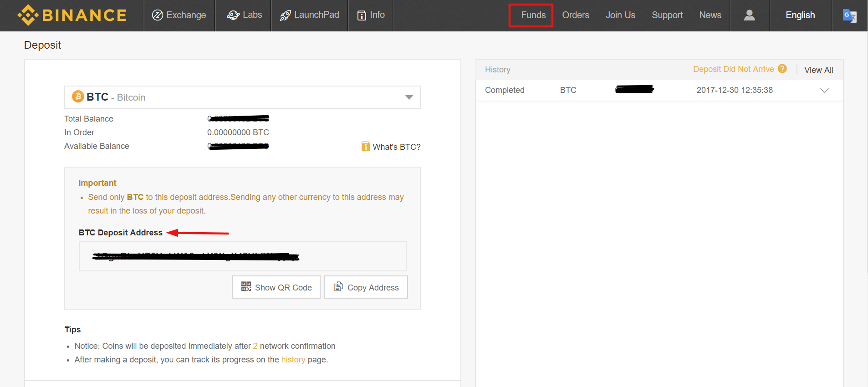Click the Available Balance label

[x=97, y=146]
